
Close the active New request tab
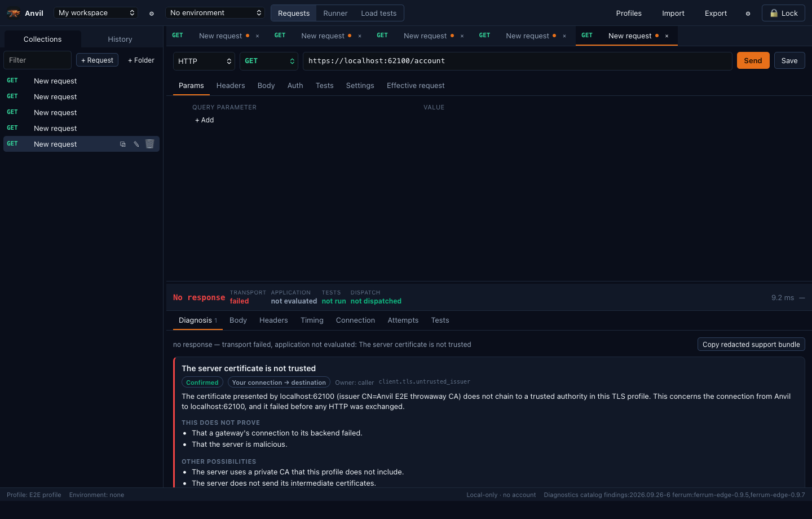coord(667,36)
